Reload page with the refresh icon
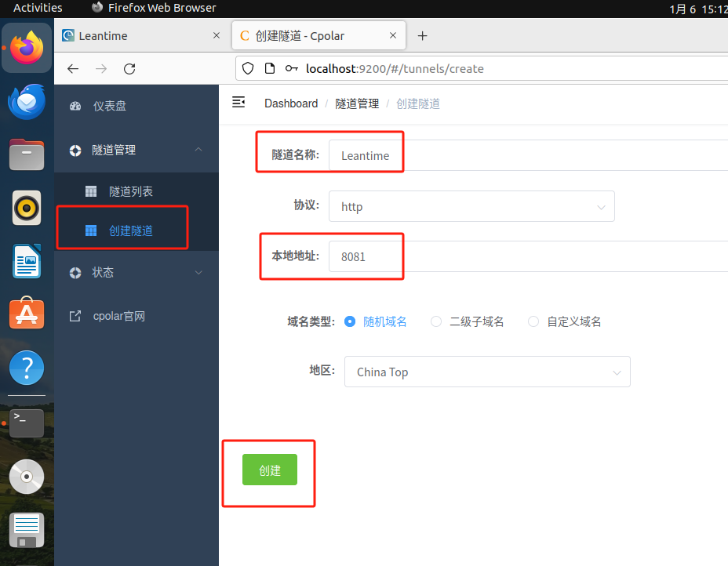The height and width of the screenshot is (566, 728). pyautogui.click(x=129, y=69)
